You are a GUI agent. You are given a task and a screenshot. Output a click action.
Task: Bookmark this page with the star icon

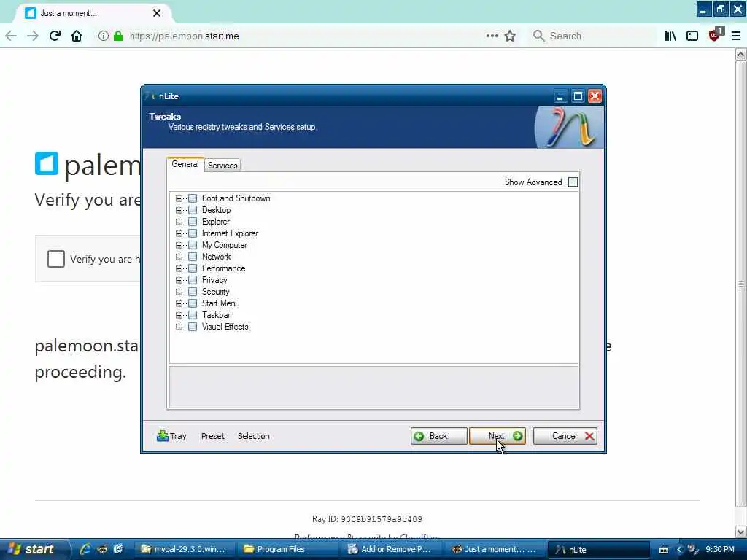pyautogui.click(x=510, y=36)
